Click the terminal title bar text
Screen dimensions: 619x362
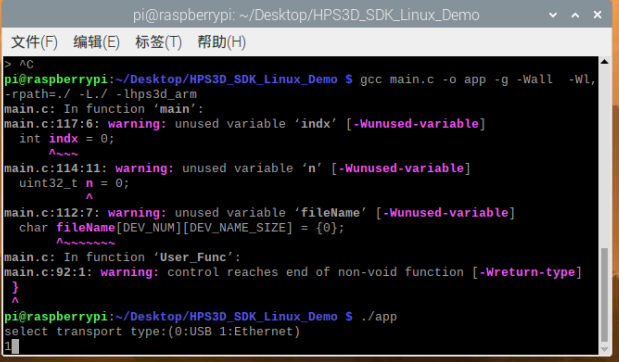306,15
